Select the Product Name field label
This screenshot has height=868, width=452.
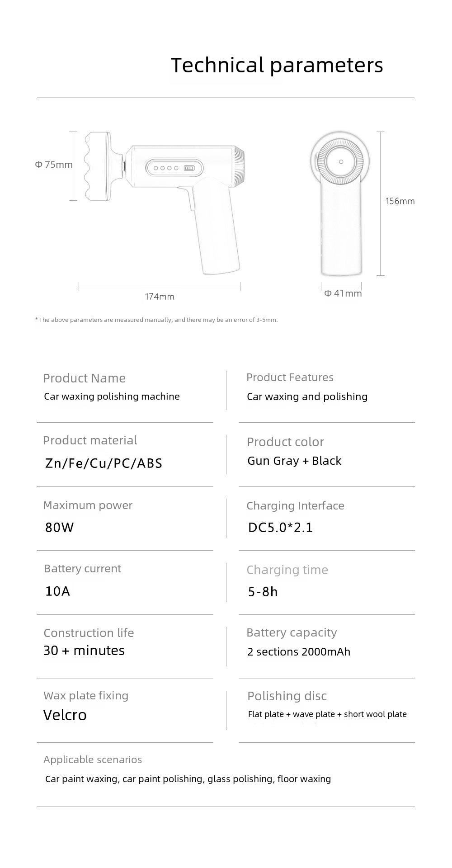tap(84, 378)
